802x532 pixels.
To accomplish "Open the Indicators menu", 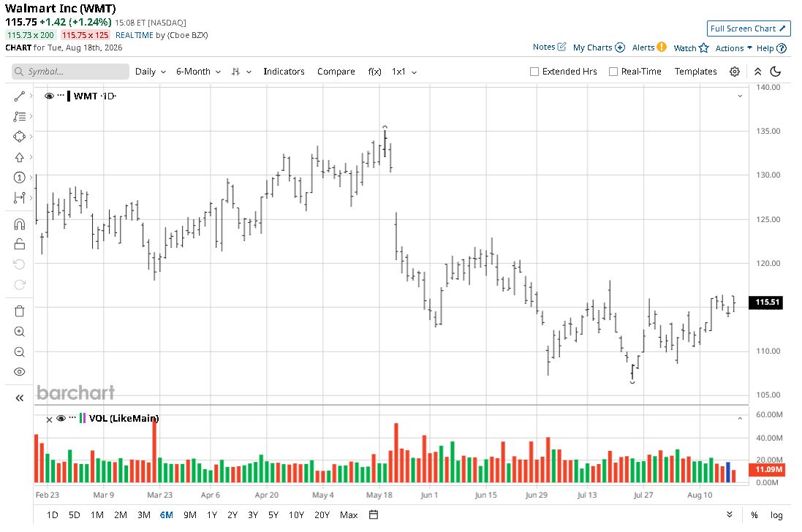I will tap(284, 72).
